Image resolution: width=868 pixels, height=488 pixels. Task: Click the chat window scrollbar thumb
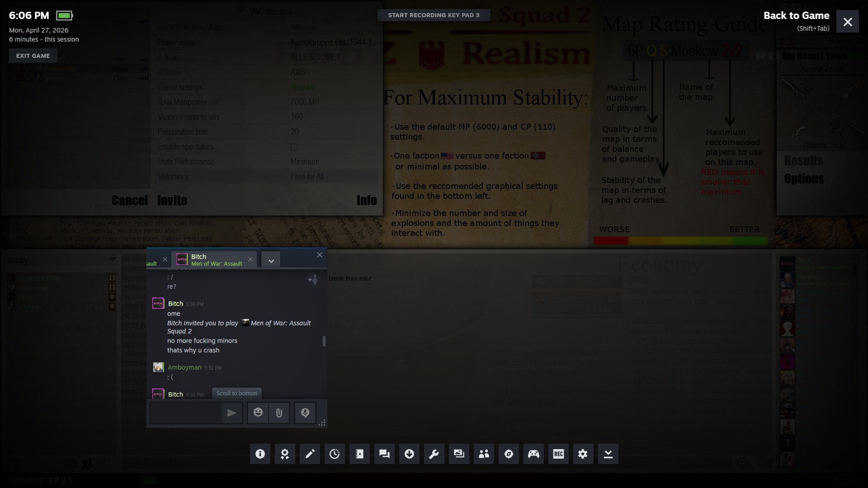point(324,341)
